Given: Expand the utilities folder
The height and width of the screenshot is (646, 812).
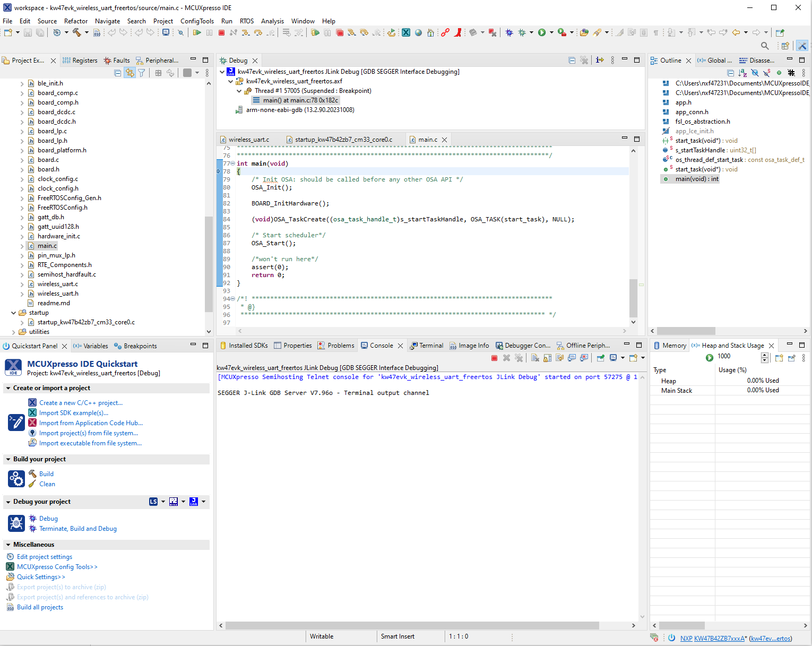Looking at the screenshot, I should pos(15,331).
